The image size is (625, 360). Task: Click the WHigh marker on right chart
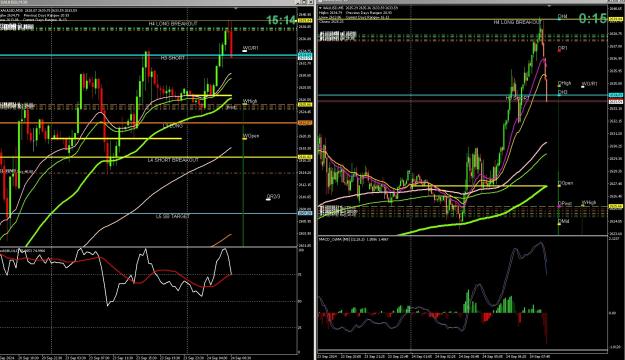click(x=589, y=203)
